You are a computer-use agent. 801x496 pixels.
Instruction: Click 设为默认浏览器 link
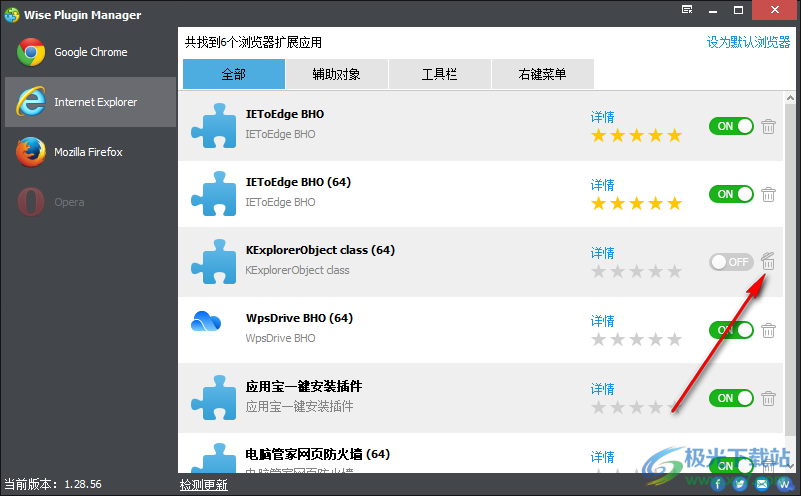point(748,42)
